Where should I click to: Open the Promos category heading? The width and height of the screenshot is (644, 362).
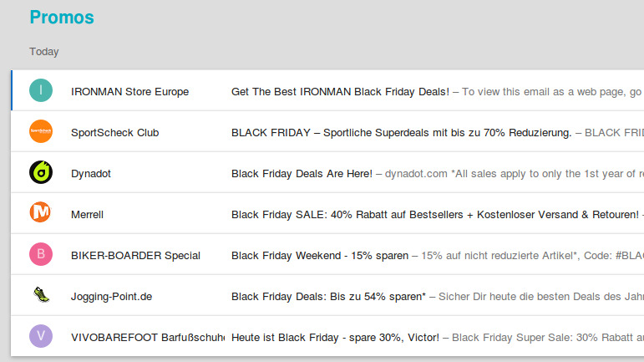click(62, 18)
